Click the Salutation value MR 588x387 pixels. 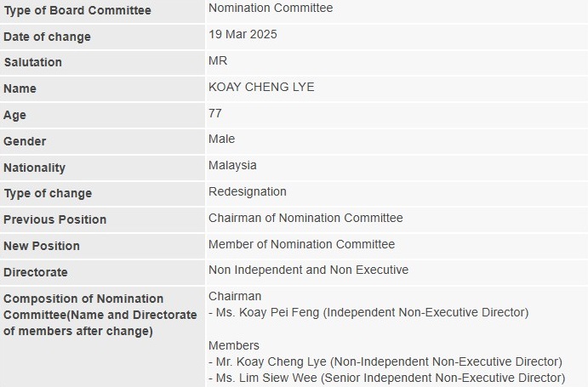(218, 60)
